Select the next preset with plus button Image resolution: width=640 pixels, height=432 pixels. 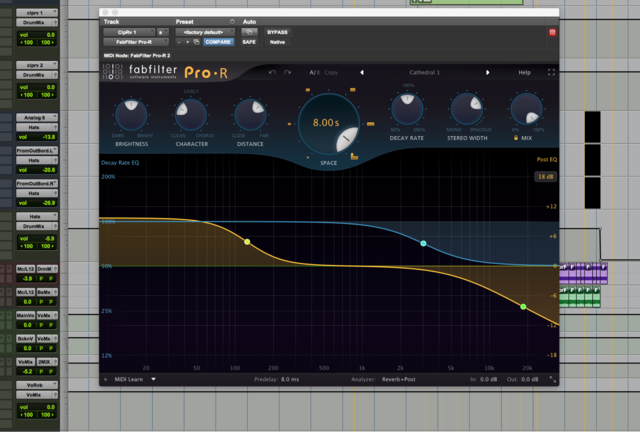(x=187, y=42)
